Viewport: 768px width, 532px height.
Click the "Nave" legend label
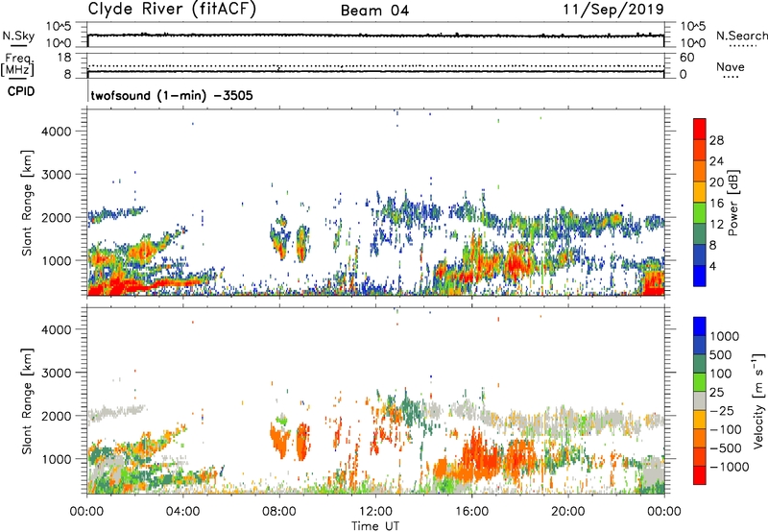point(731,67)
